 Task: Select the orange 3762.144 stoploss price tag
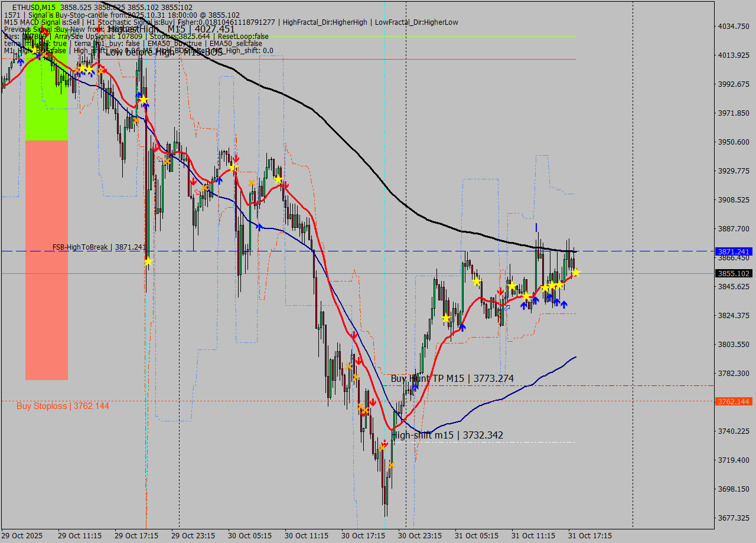[x=734, y=401]
